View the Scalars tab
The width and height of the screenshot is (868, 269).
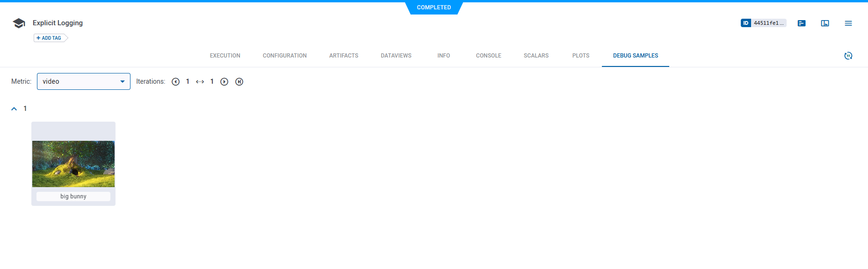[536, 56]
